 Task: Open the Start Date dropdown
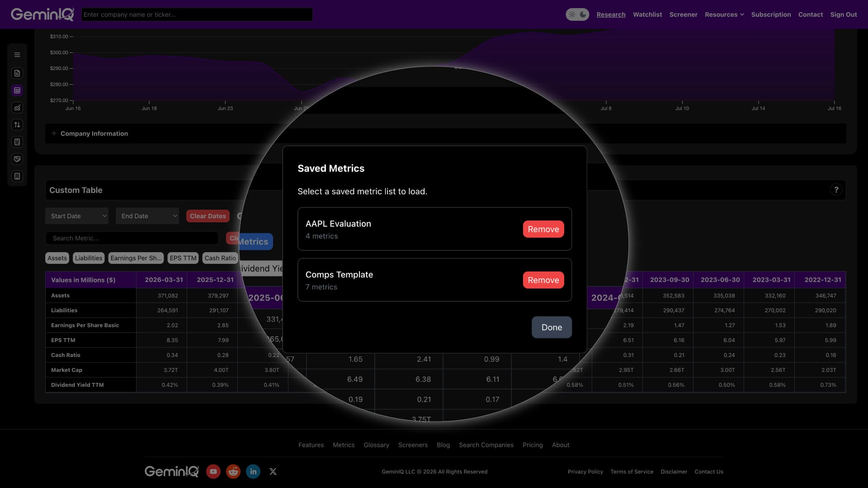tap(77, 216)
